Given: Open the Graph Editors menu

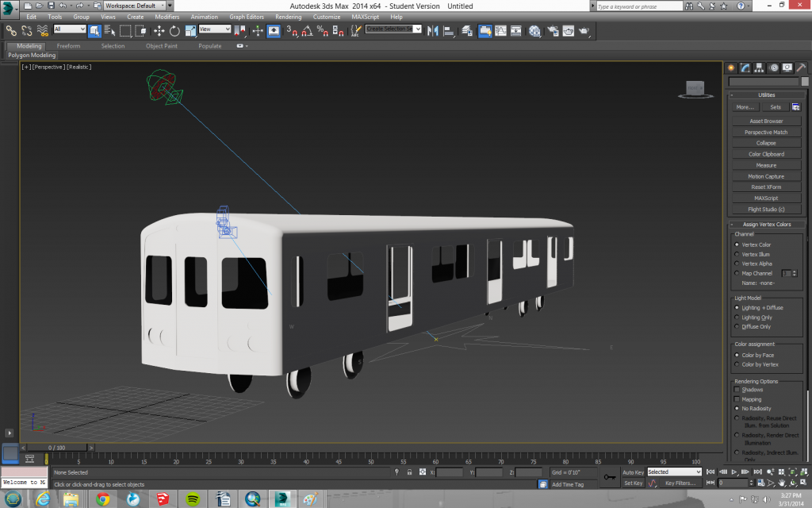Looking at the screenshot, I should (x=247, y=17).
